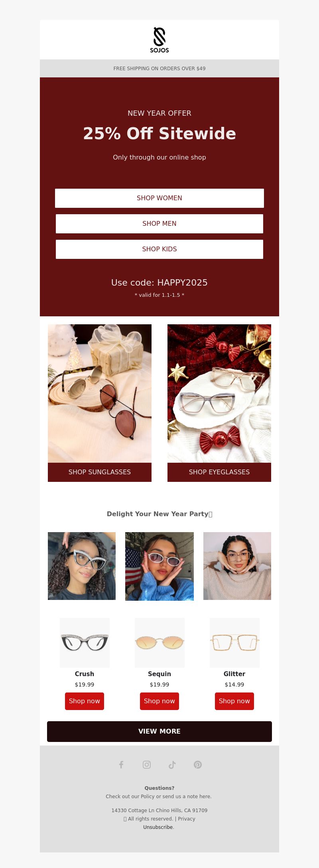Click Shop now under Glitter
This screenshot has height=868, width=319.
click(x=234, y=701)
